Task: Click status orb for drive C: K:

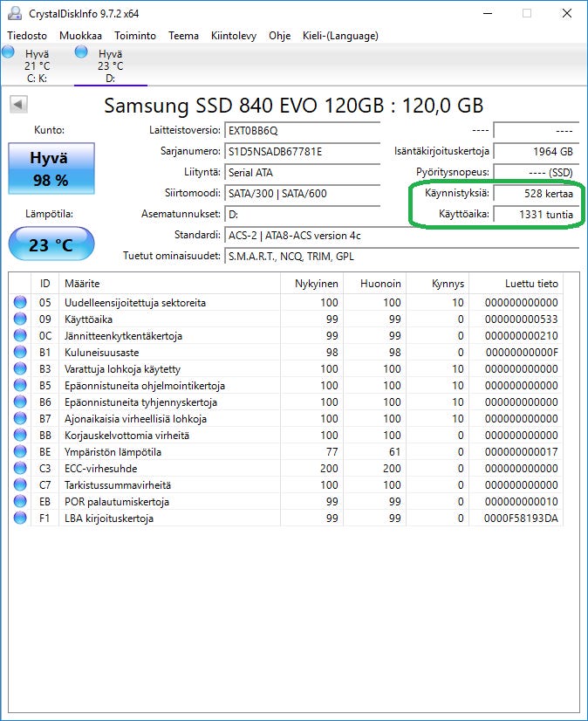Action: click(x=8, y=51)
